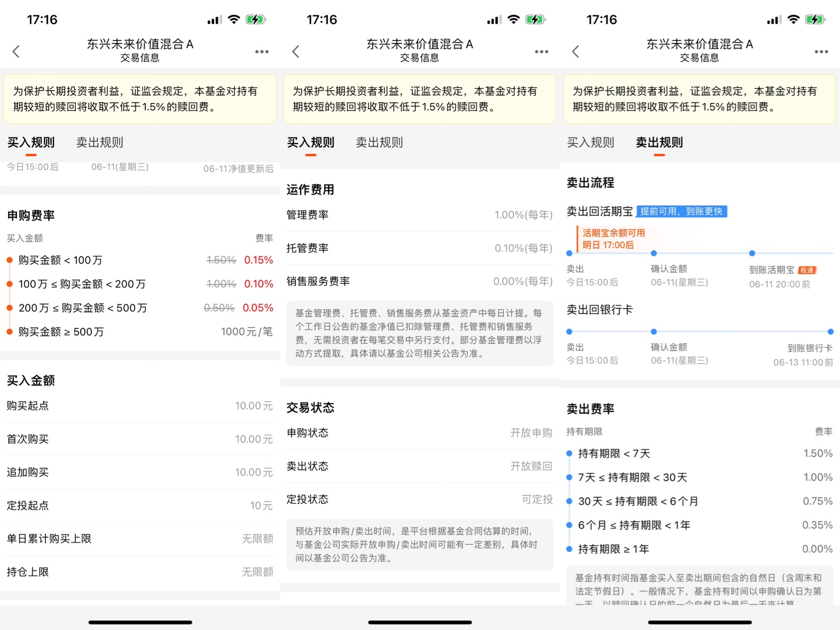Tap 持有期限 ≥ 1年 fee row
Image resolution: width=840 pixels, height=630 pixels.
click(699, 549)
